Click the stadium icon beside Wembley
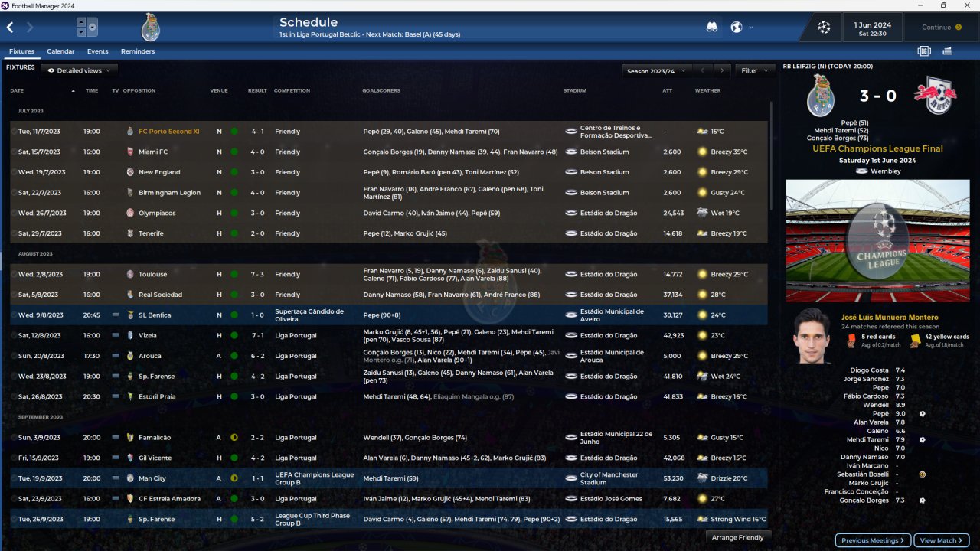Screen dimensions: 980x551 (x=861, y=171)
